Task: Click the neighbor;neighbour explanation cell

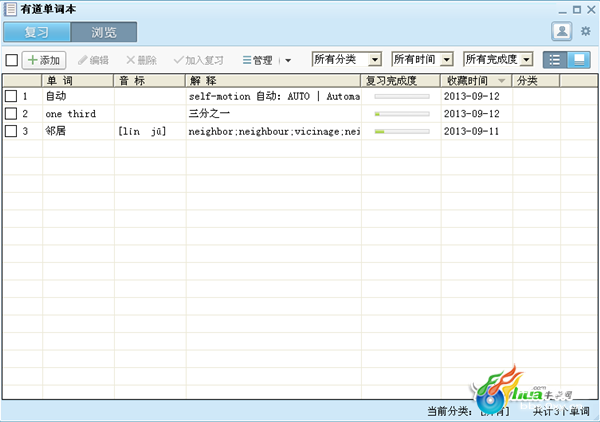Action: [274, 131]
